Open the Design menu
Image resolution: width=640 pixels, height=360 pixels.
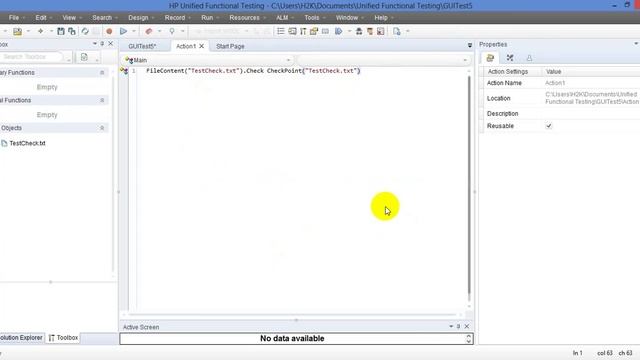(x=138, y=18)
